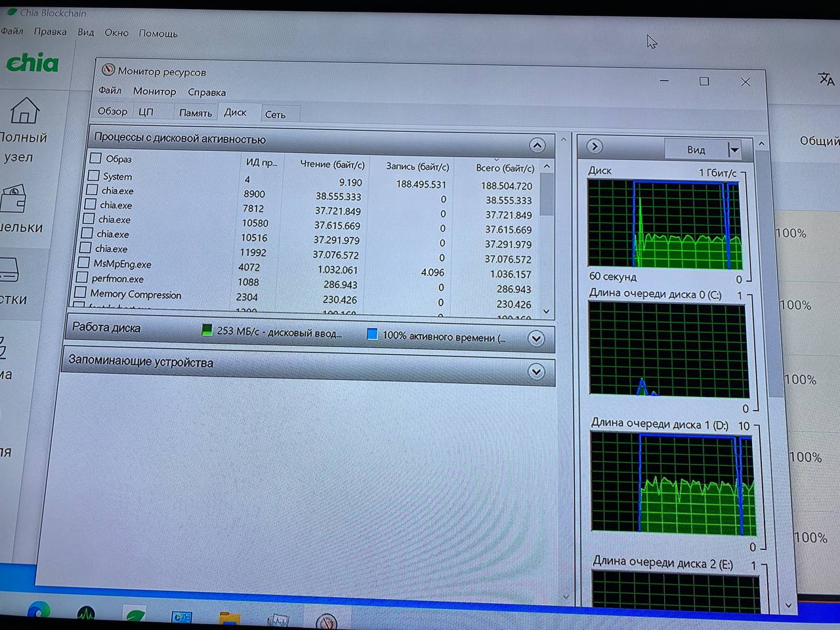The image size is (840, 630).
Task: Click the disk 0 (C:) queue graph
Action: pyautogui.click(x=668, y=350)
